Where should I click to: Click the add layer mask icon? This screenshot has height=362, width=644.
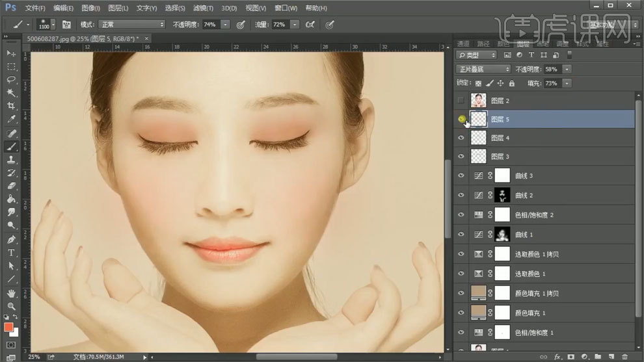pos(570,357)
